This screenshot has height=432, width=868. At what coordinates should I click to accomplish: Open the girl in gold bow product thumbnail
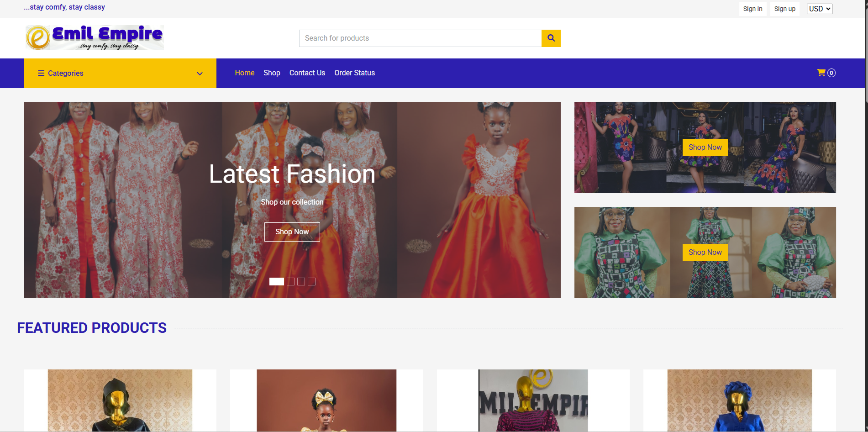(326, 400)
